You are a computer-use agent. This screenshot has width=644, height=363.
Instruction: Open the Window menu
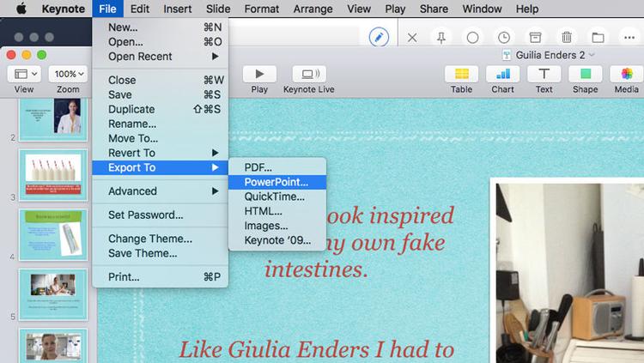click(482, 9)
